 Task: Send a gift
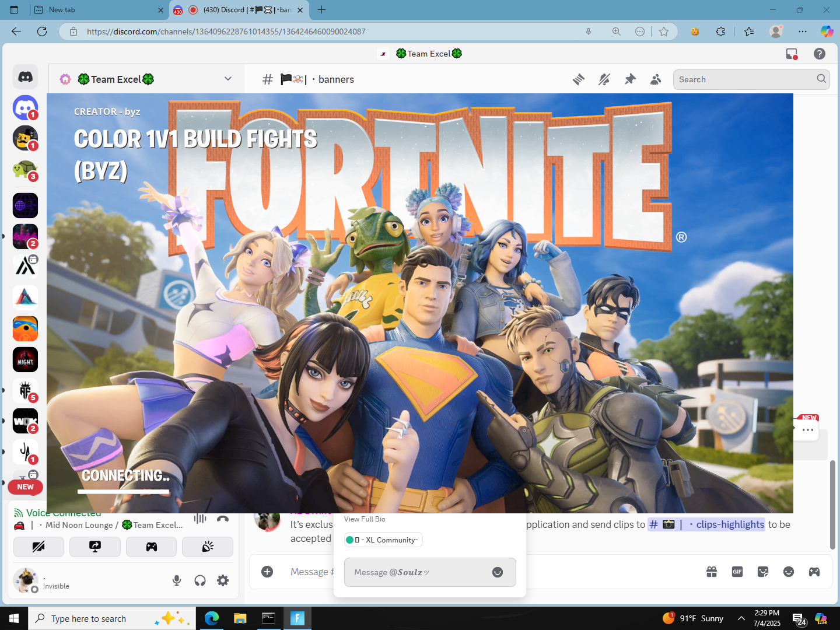pos(712,572)
